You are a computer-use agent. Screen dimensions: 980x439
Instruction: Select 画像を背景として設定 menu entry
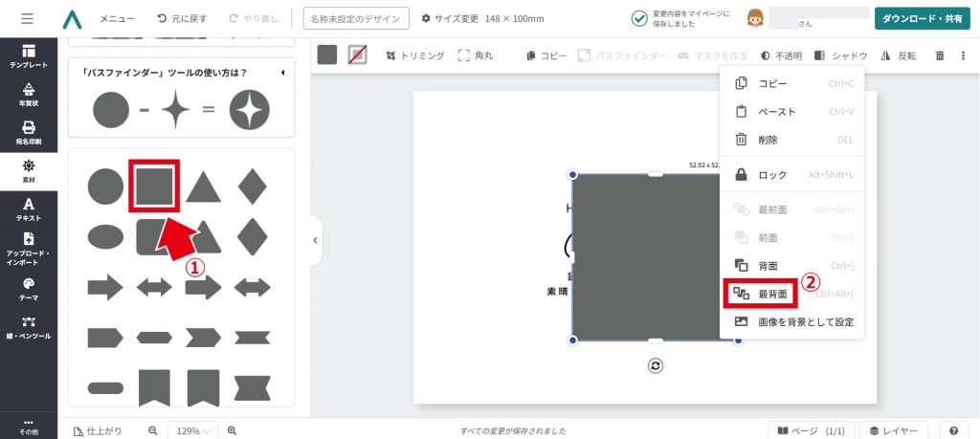[804, 321]
